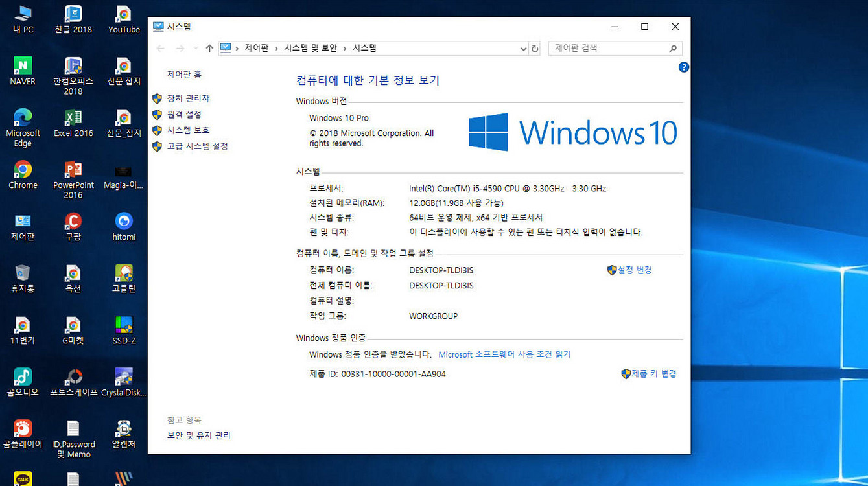Open the 신문.잡지 shortcut beside 한컴오피스 2018
The image size is (868, 486).
tap(124, 71)
